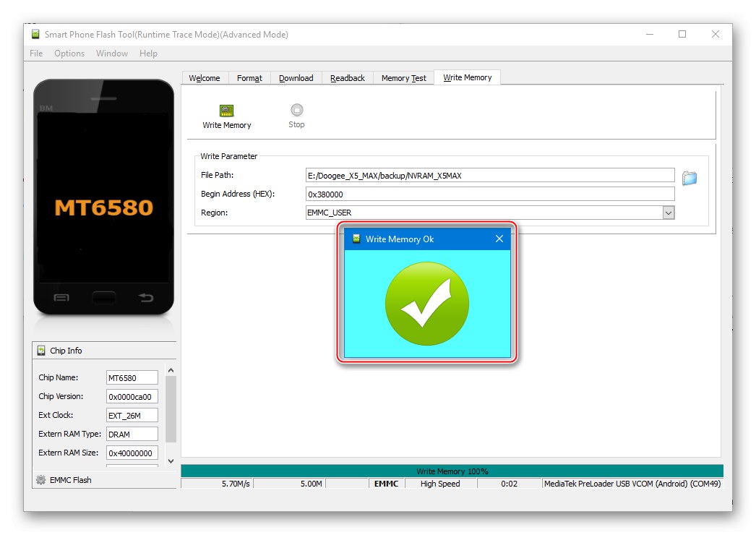Click the EMMC Flash gear icon
Image resolution: width=756 pixels, height=535 pixels.
coord(40,479)
